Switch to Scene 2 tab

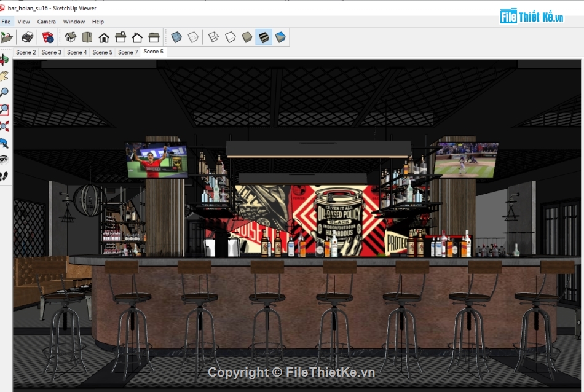click(x=26, y=52)
